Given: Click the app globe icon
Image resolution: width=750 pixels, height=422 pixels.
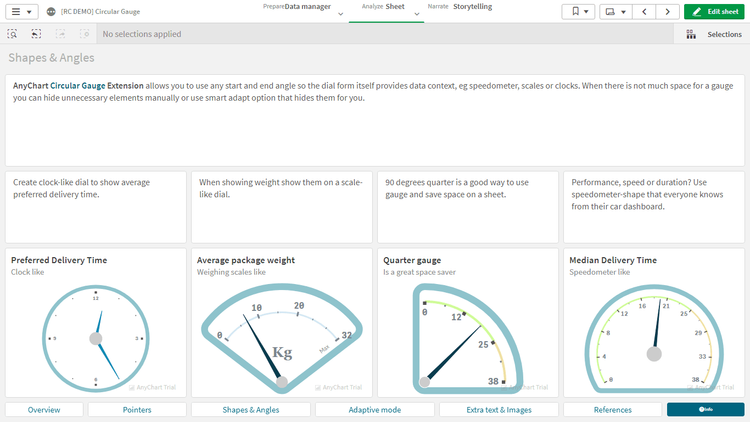Looking at the screenshot, I should click(x=52, y=11).
